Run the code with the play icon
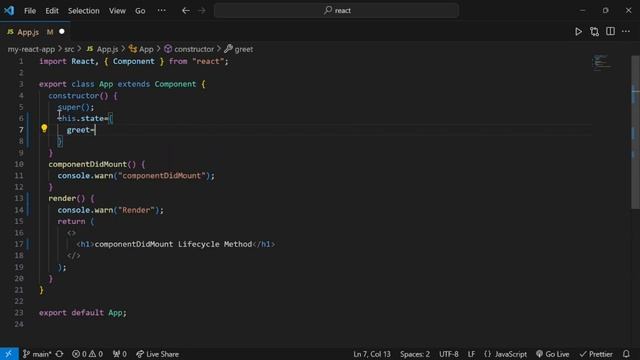 [x=578, y=31]
